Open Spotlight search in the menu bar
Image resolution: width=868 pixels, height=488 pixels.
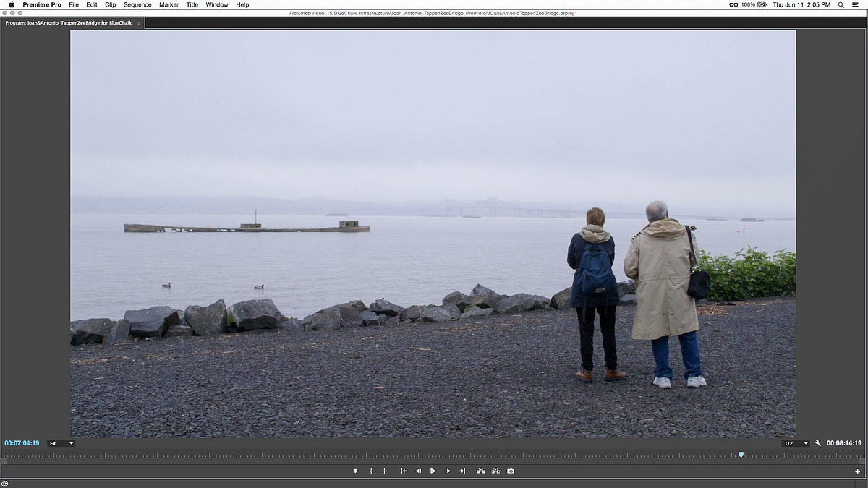pyautogui.click(x=841, y=4)
